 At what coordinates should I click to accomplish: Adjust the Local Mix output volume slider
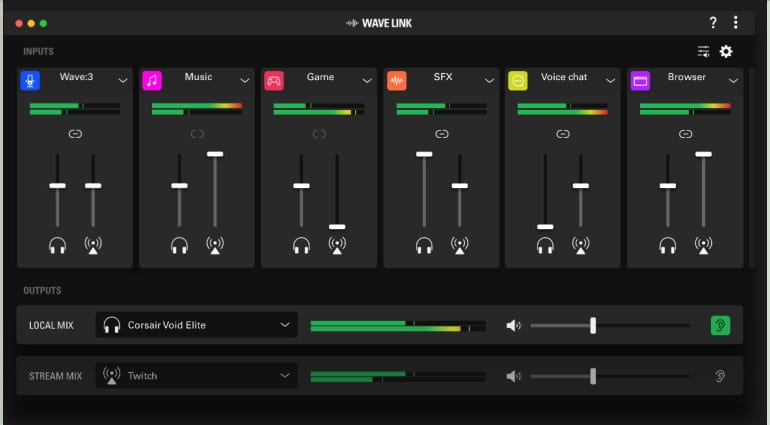(x=610, y=325)
